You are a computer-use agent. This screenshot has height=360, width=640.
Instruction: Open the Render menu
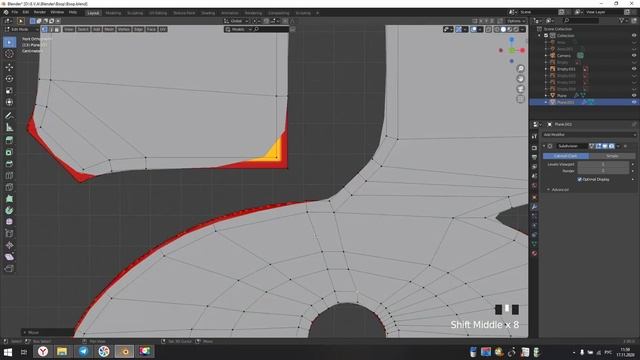(x=40, y=12)
